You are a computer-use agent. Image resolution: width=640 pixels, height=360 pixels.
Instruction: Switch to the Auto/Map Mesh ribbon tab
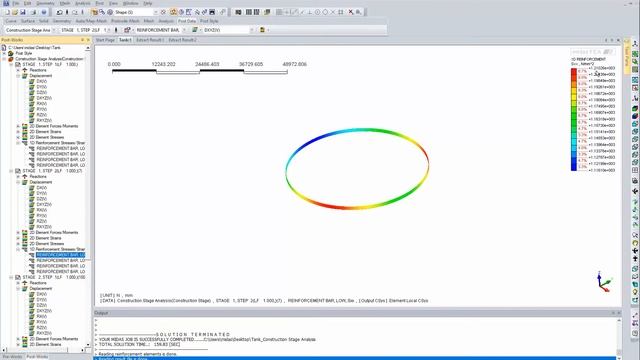click(x=91, y=21)
